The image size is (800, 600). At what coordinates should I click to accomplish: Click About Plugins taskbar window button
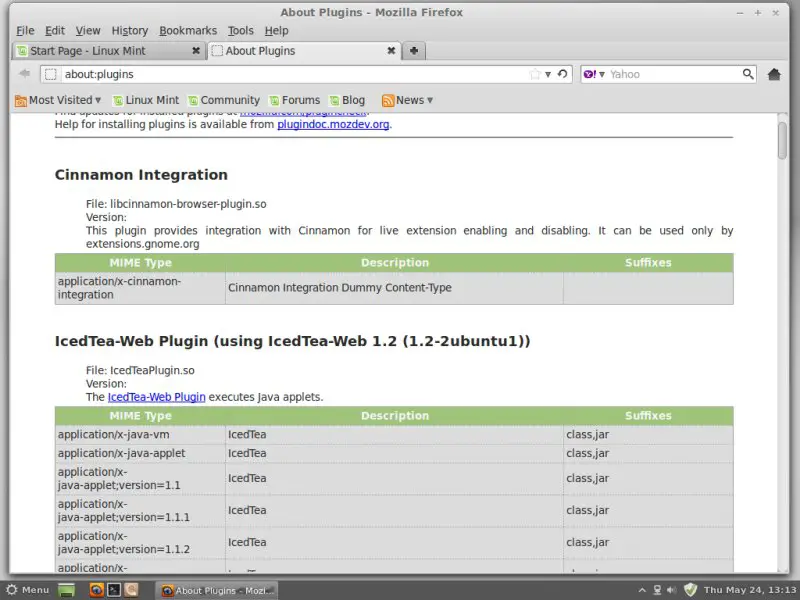217,590
